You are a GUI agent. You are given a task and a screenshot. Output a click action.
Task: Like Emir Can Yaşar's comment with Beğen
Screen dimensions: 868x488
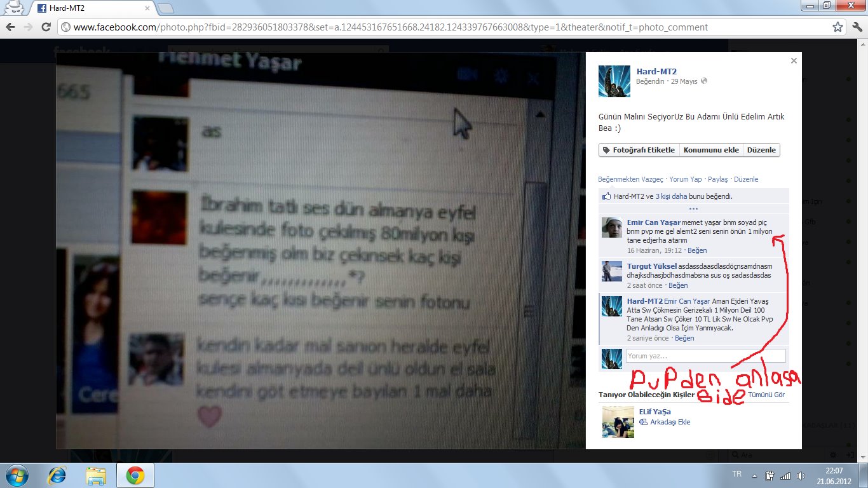click(x=679, y=250)
